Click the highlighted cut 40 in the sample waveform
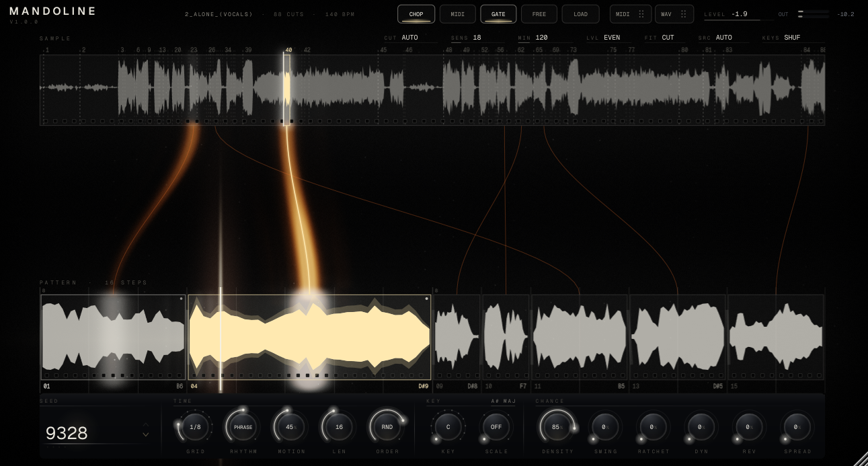The width and height of the screenshot is (868, 466). click(x=287, y=89)
